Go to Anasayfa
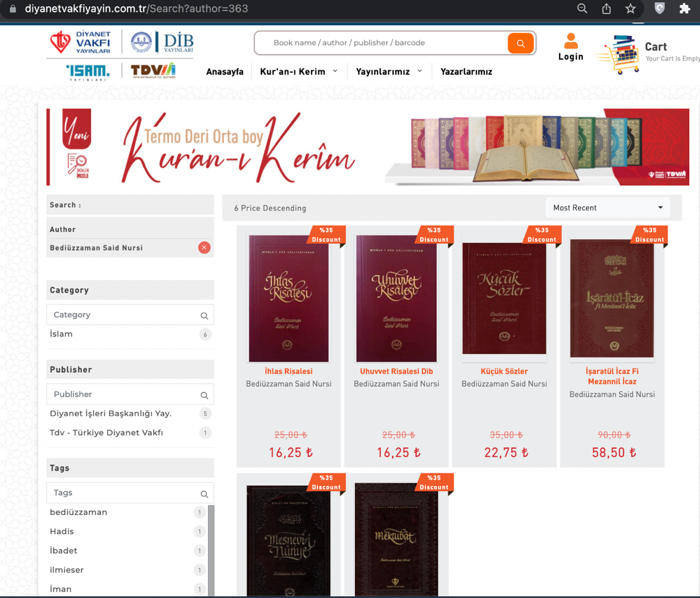Viewport: 700px width, 598px height. coord(225,72)
